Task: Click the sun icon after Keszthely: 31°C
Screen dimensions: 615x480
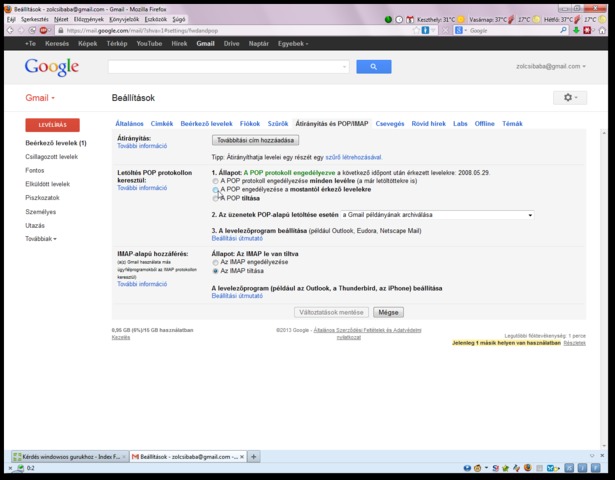Action: pos(461,19)
